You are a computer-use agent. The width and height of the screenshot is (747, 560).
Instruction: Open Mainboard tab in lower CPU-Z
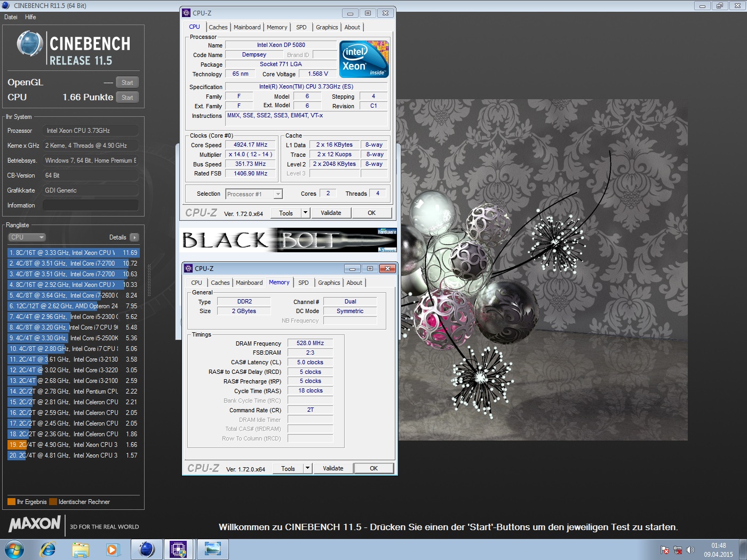click(249, 283)
